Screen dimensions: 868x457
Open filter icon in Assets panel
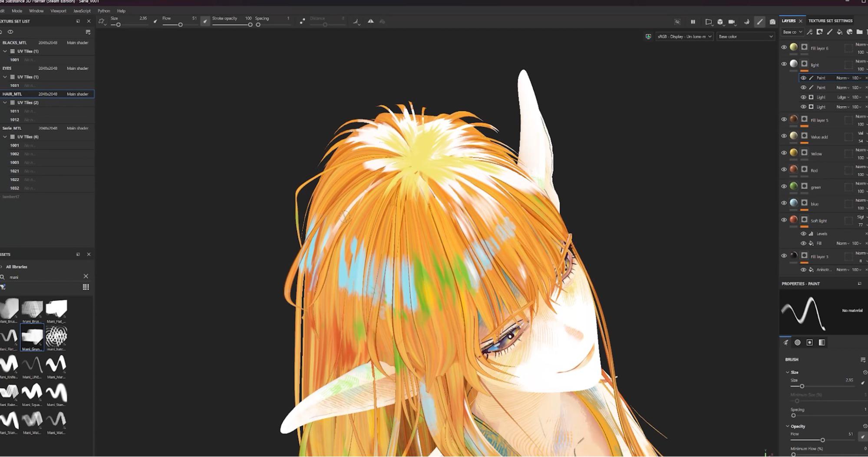(x=3, y=287)
